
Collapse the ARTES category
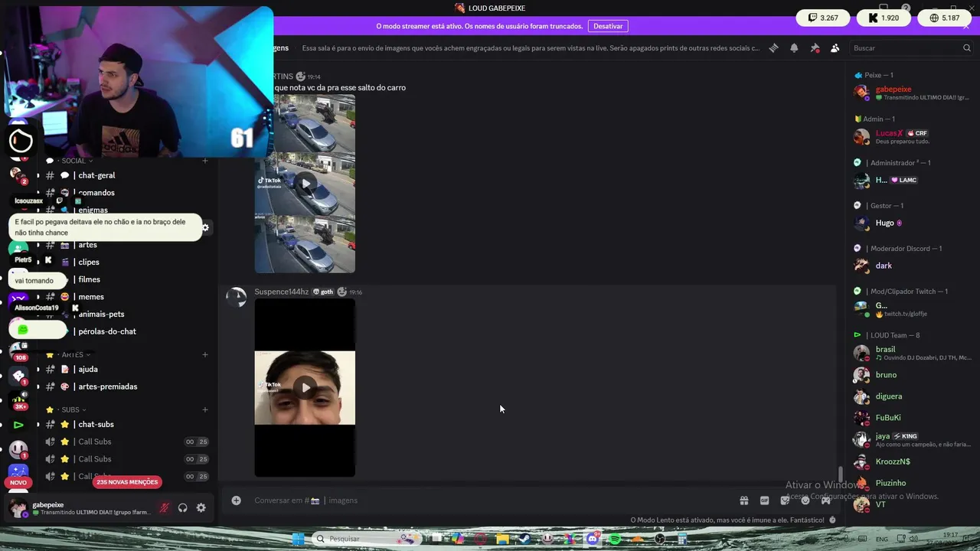click(73, 355)
